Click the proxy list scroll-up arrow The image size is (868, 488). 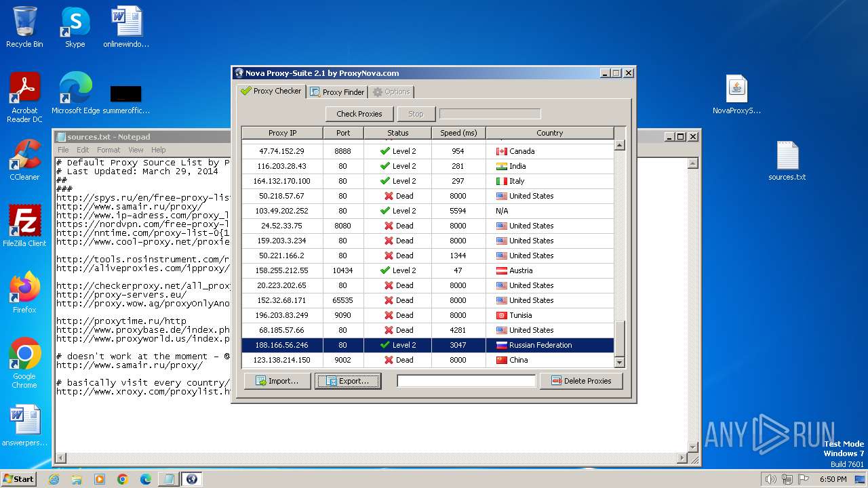click(x=619, y=145)
